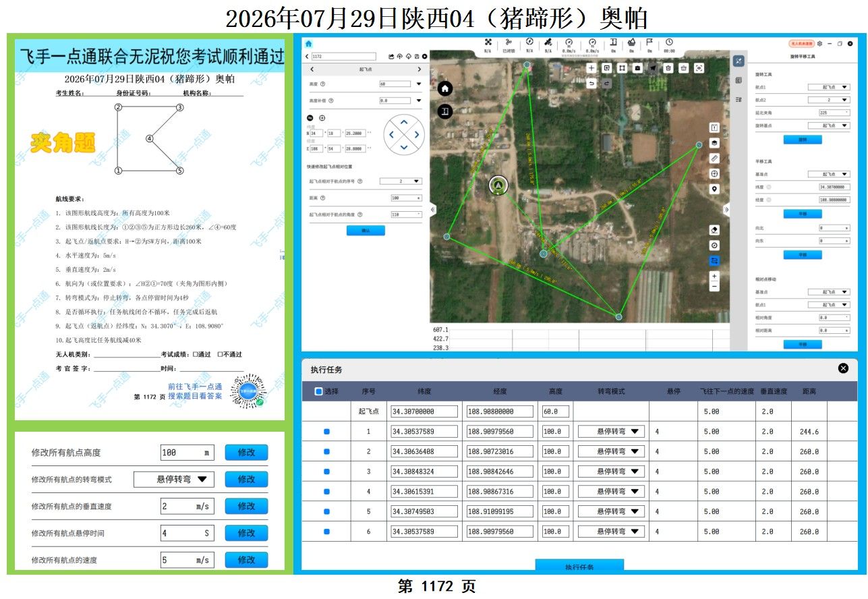This screenshot has height=599, width=868.
Task: Click the trash delete icon on map toolbar
Action: pos(668,68)
